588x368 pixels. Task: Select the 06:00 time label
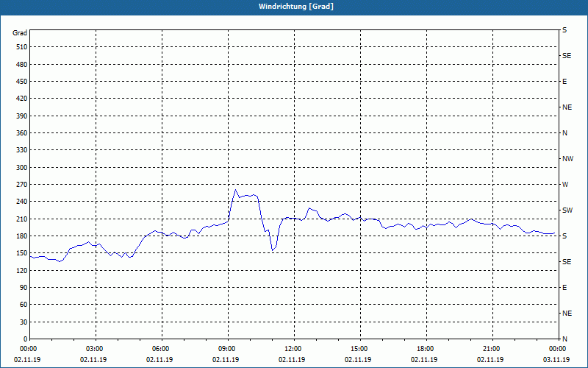[x=162, y=349]
